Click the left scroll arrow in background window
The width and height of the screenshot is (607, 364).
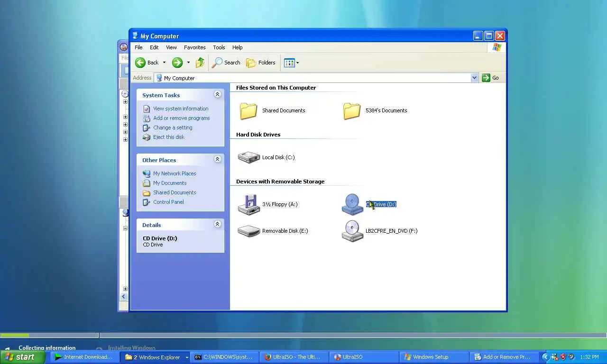click(123, 297)
